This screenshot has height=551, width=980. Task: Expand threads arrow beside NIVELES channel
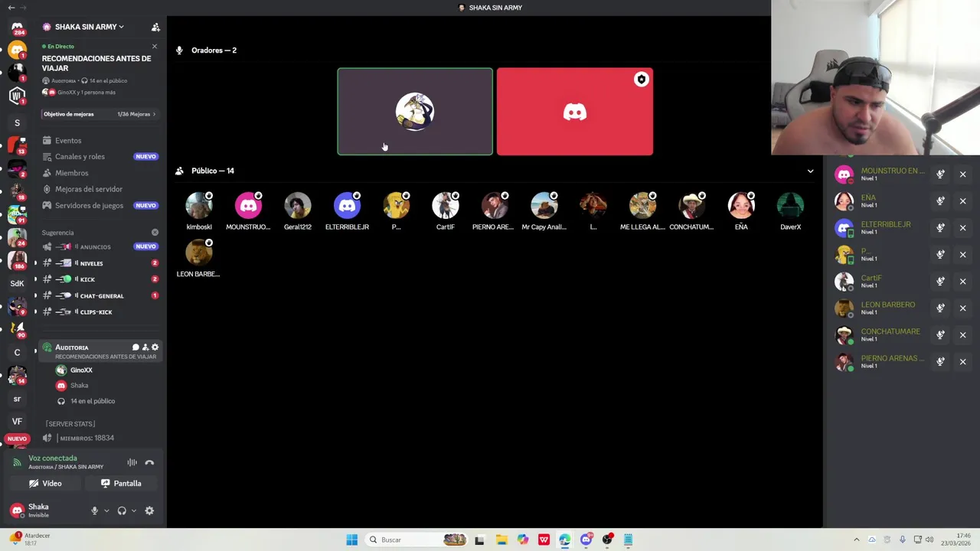coord(35,263)
